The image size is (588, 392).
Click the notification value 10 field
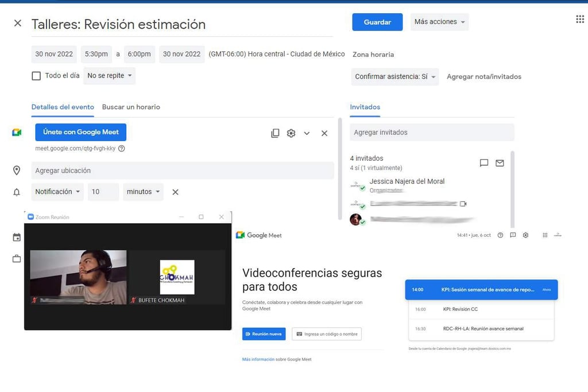[x=103, y=192]
